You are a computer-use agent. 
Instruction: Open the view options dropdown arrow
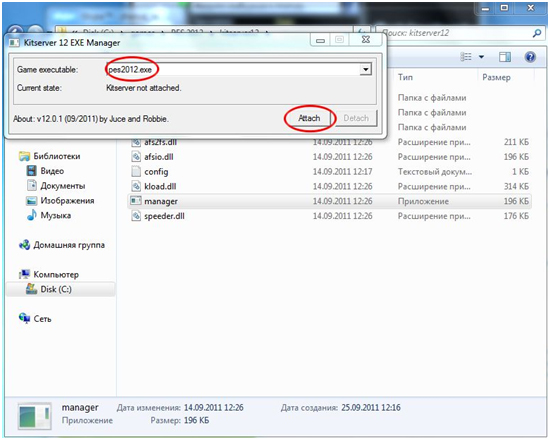[482, 57]
